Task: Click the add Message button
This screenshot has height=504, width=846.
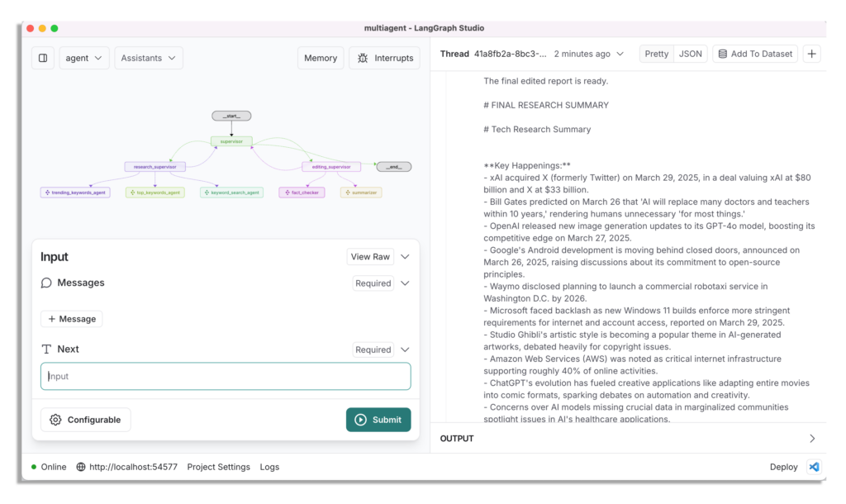Action: [72, 319]
